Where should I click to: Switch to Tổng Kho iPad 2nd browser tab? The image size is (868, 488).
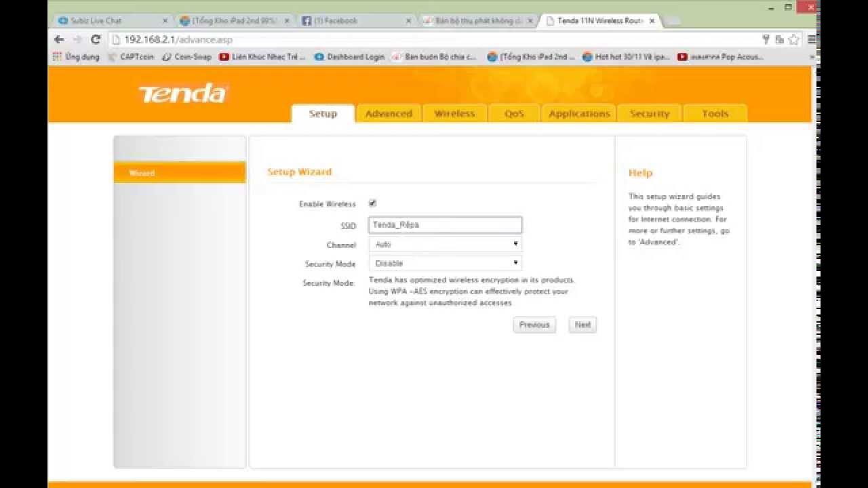pos(234,21)
